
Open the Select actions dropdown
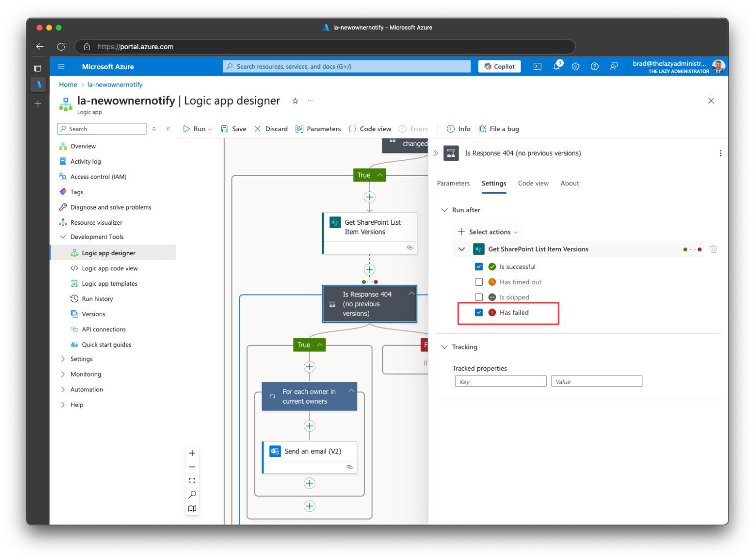pyautogui.click(x=488, y=232)
